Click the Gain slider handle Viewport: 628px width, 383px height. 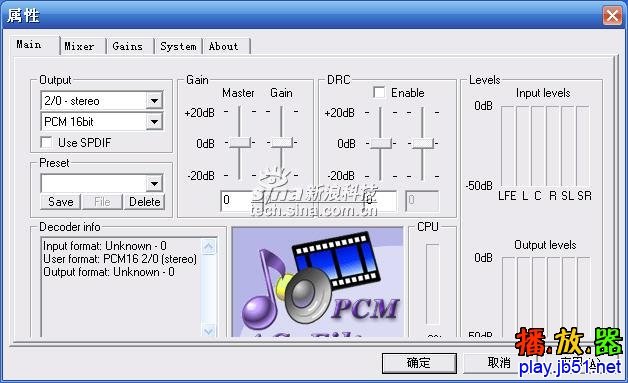click(x=282, y=142)
